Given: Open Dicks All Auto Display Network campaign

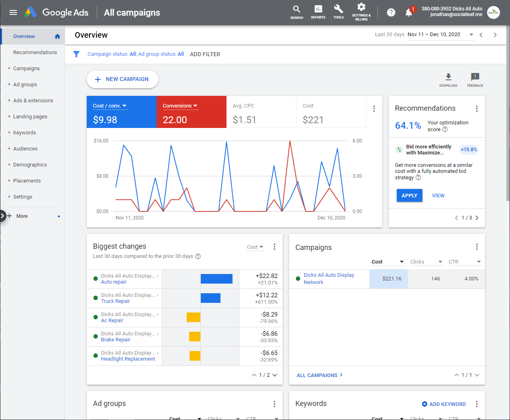Looking at the screenshot, I should [329, 279].
